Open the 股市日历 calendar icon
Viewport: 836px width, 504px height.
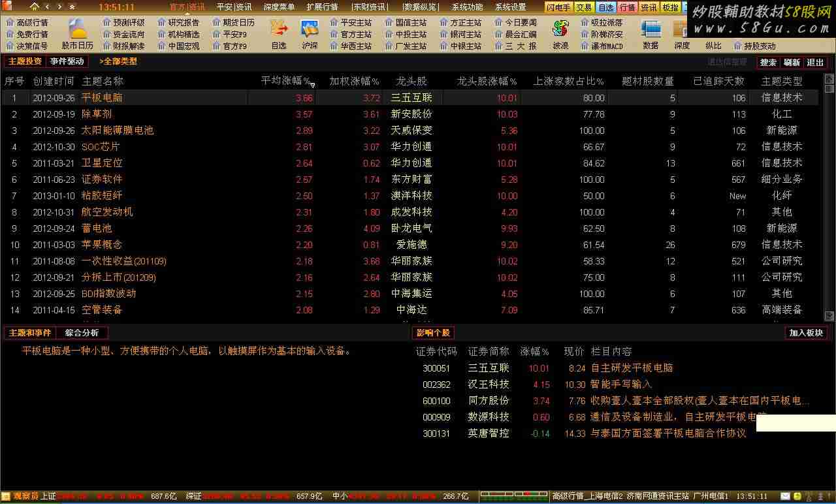click(x=78, y=34)
